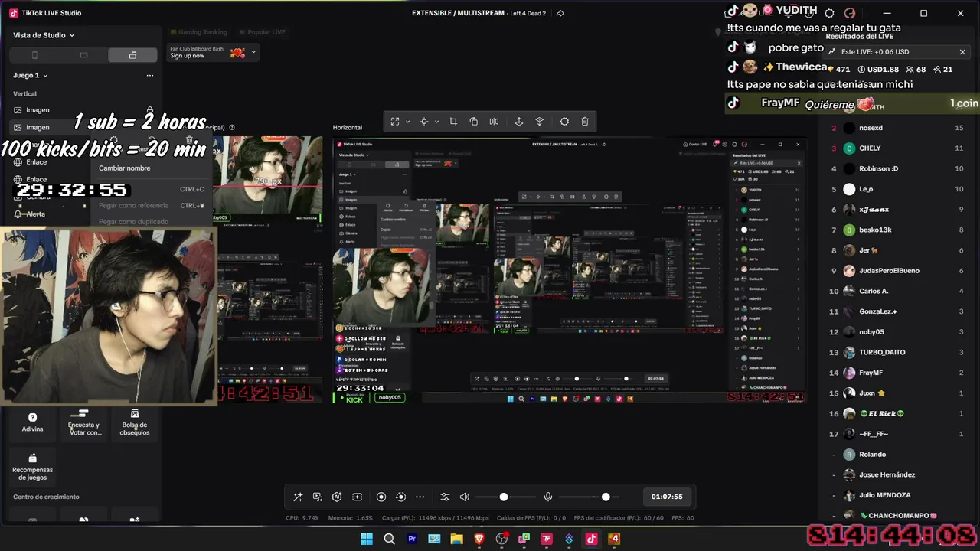This screenshot has width=980, height=551.
Task: Open File Explorer from the taskbar
Action: (457, 539)
